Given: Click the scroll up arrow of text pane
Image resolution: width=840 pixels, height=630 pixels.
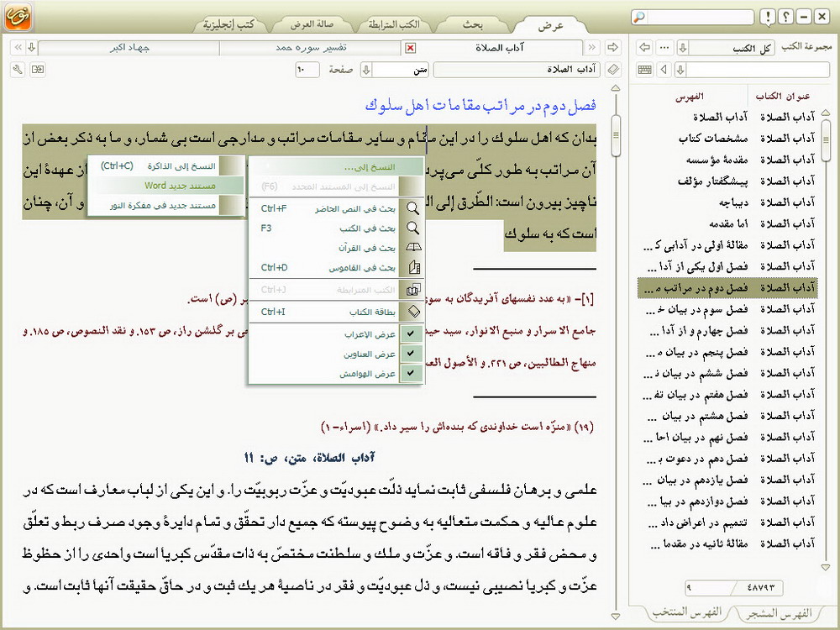Looking at the screenshot, I should (616, 88).
